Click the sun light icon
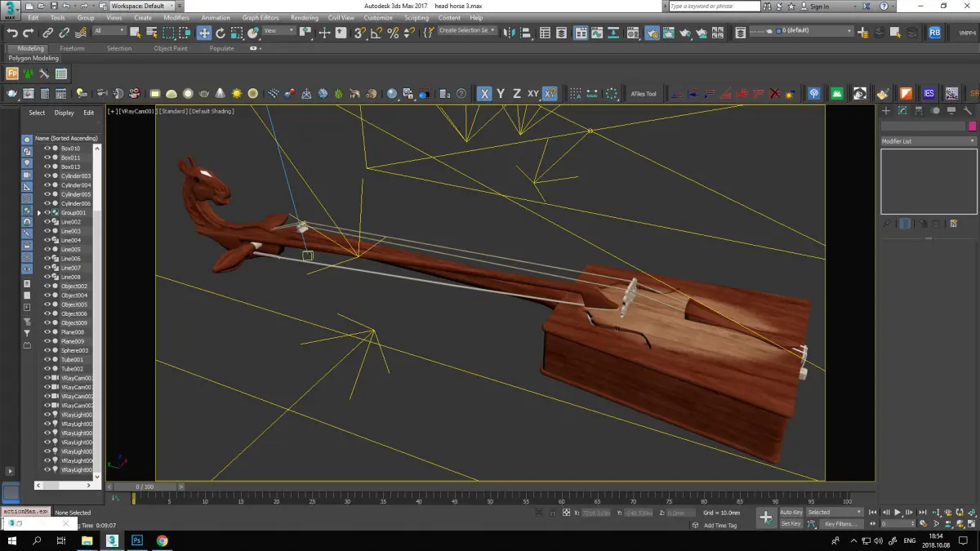980x551 pixels. click(x=237, y=94)
